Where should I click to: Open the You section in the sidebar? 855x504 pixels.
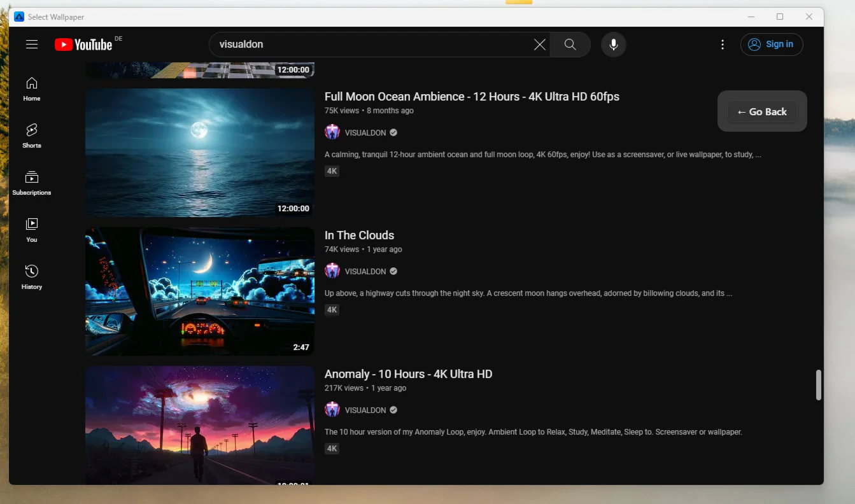[32, 230]
